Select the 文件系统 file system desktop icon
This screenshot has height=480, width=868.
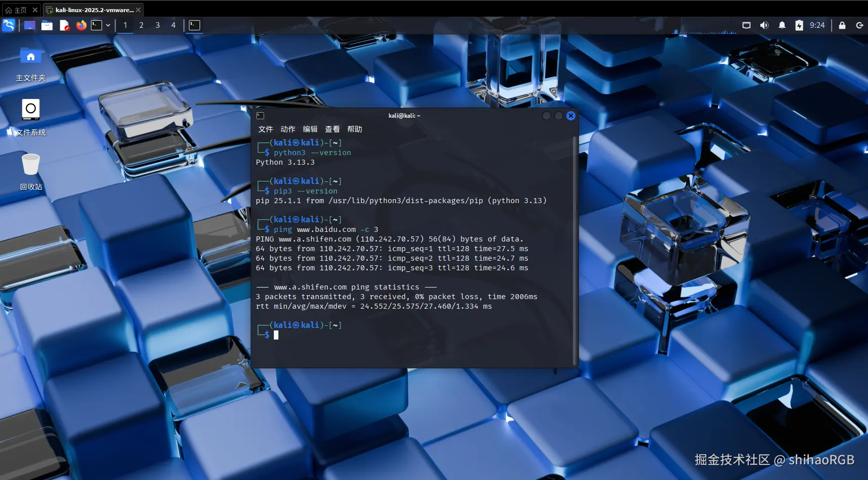(31, 118)
